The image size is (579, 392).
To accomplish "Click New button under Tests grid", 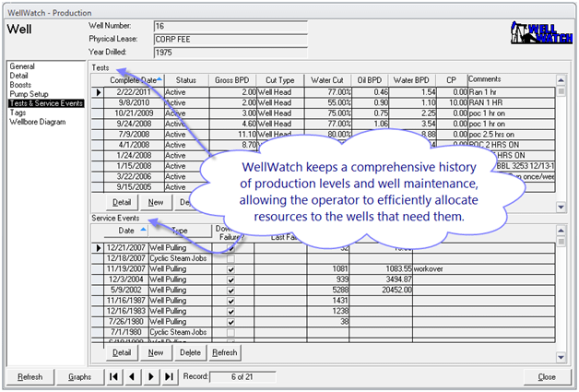I will 156,203.
